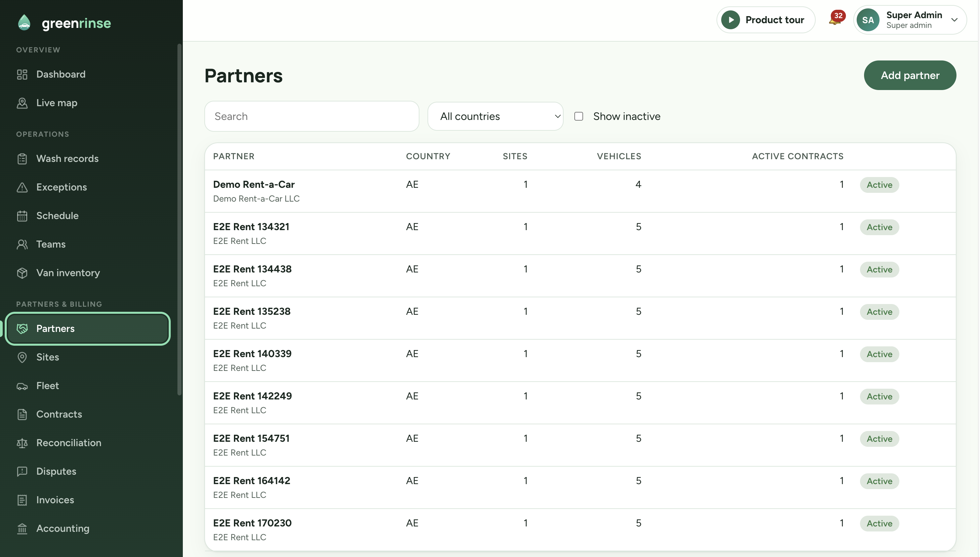Open the Dashboard grid icon

22,74
